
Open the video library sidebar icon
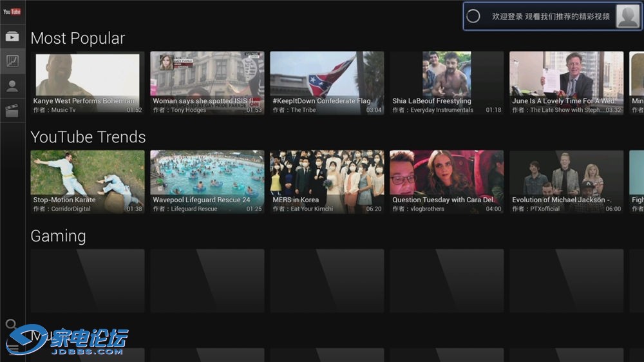pyautogui.click(x=12, y=37)
